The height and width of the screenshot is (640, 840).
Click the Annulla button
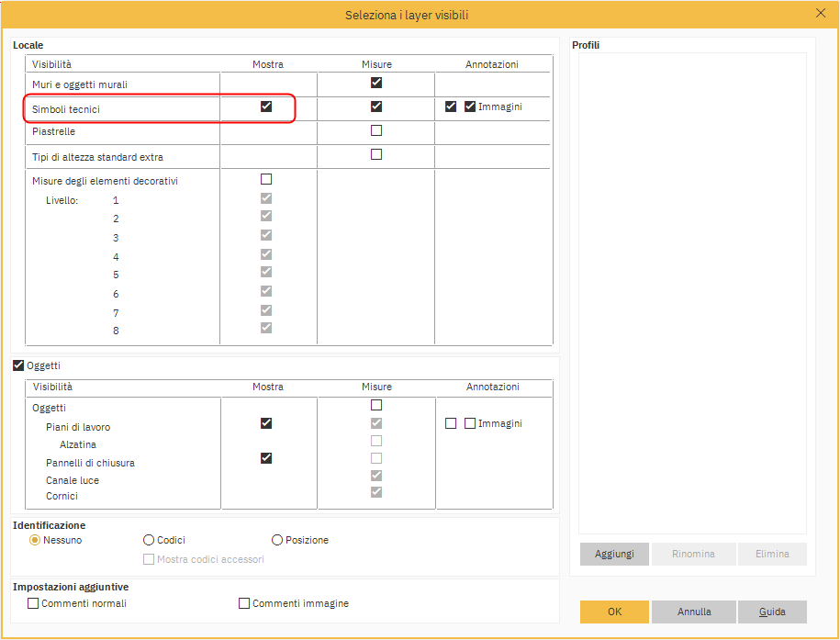[694, 612]
